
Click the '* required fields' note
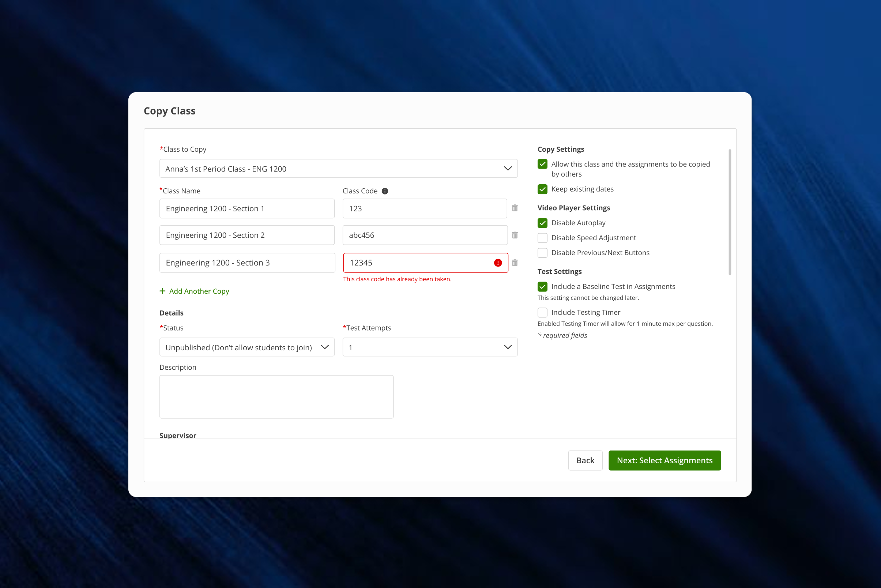point(562,335)
